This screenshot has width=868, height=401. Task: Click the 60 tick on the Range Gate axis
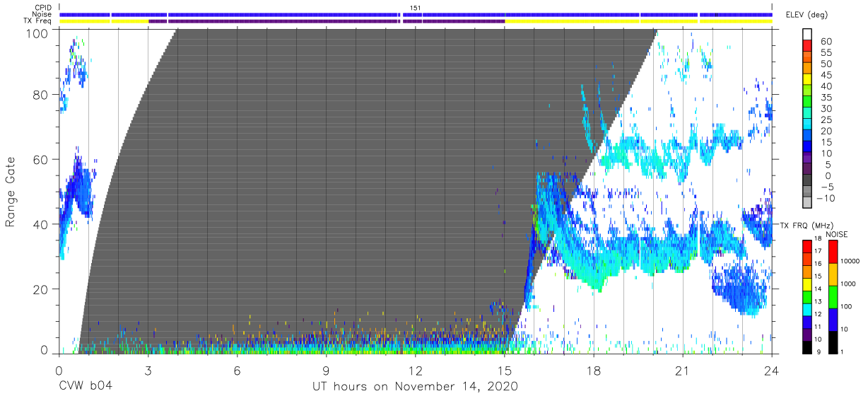[42, 160]
